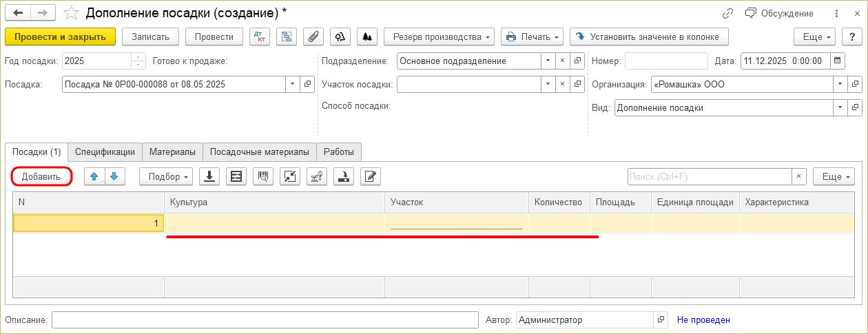
Task: Click the deciduous tree outline icon
Action: (x=340, y=36)
